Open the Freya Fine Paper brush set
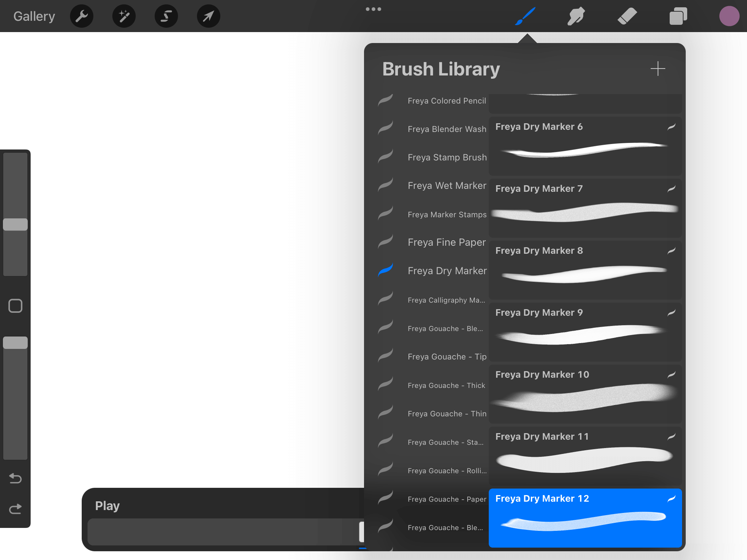The height and width of the screenshot is (560, 747). point(446,242)
